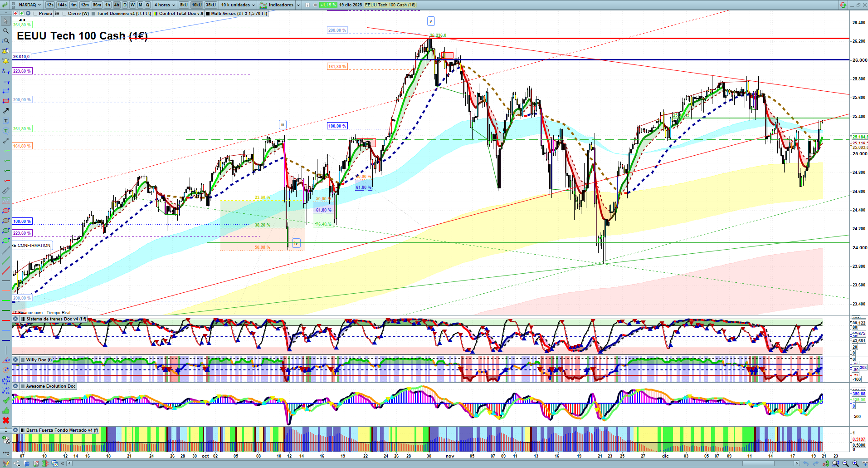The image size is (868, 468).
Task: Toggle the Precio checkbox
Action: coord(35,14)
